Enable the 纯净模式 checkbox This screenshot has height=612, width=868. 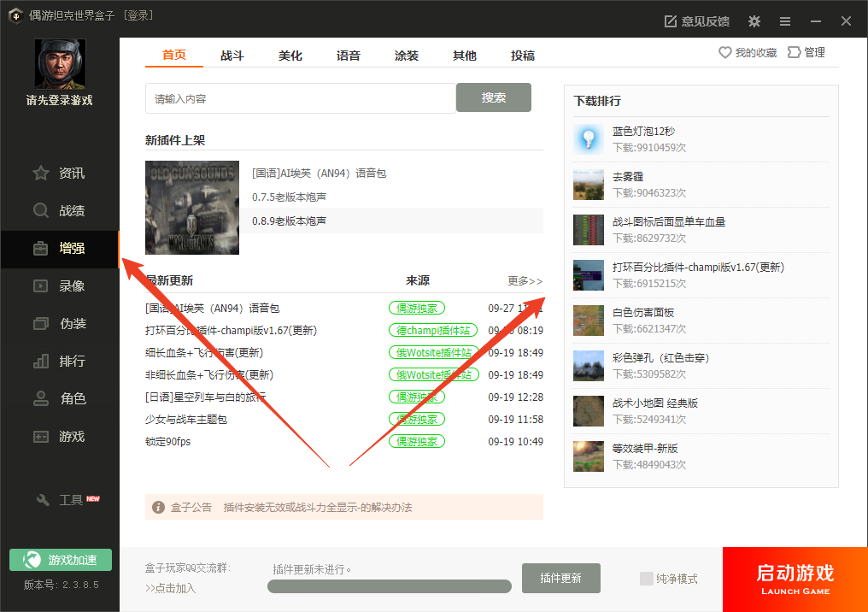click(647, 579)
